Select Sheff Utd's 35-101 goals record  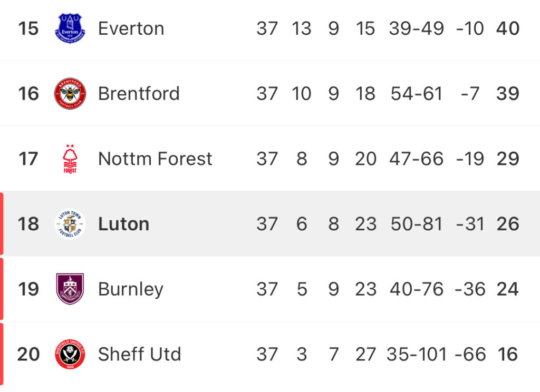[417, 354]
